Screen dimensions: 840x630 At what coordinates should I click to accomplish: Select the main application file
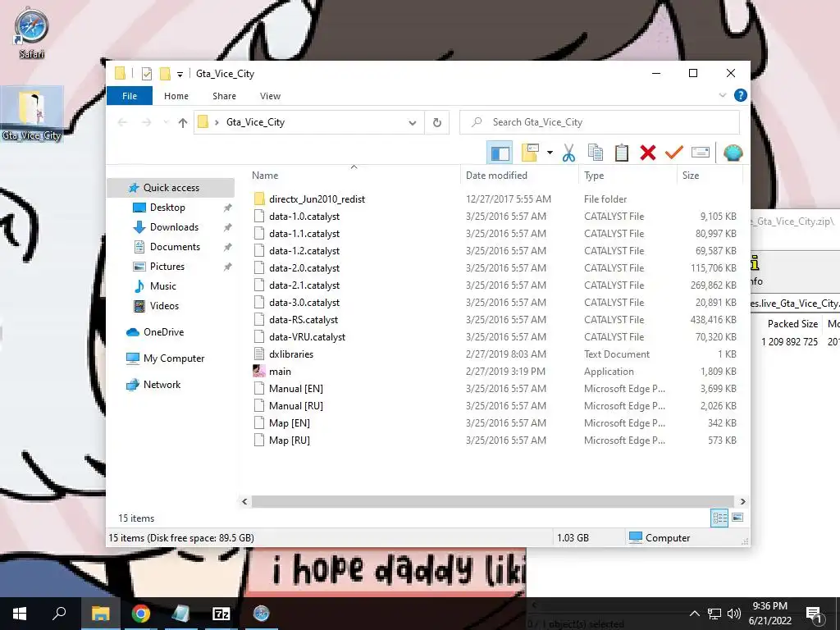[280, 372]
